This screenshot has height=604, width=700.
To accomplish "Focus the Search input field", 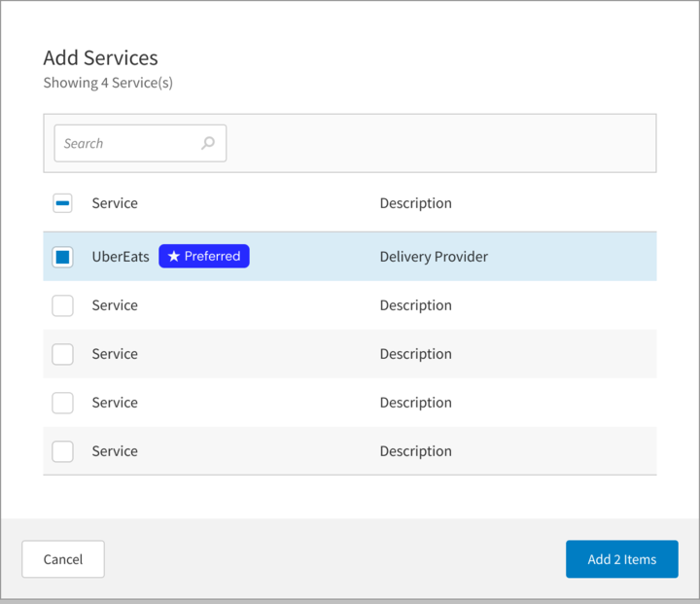I will point(126,143).
